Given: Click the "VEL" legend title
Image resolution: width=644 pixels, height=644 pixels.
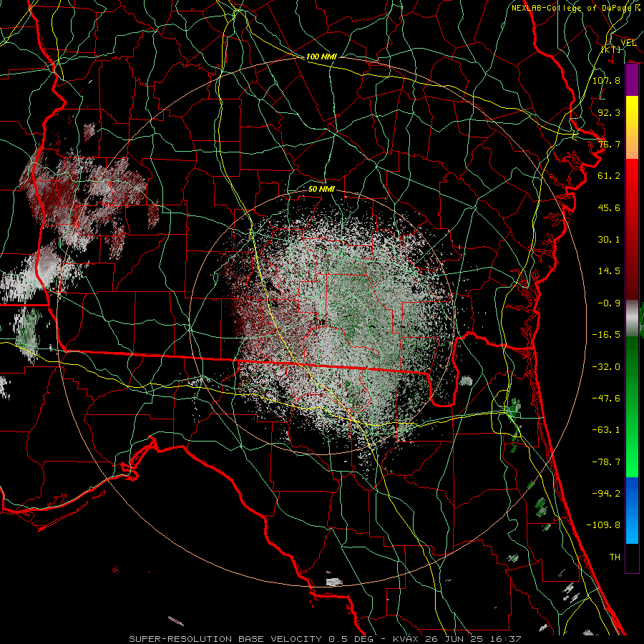Looking at the screenshot, I should 628,43.
